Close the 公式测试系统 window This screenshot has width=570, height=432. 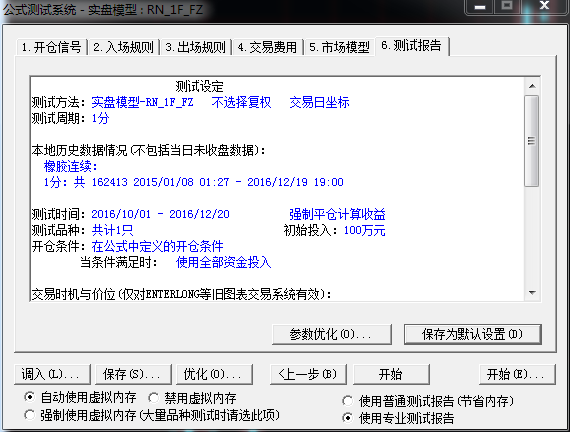coord(544,6)
